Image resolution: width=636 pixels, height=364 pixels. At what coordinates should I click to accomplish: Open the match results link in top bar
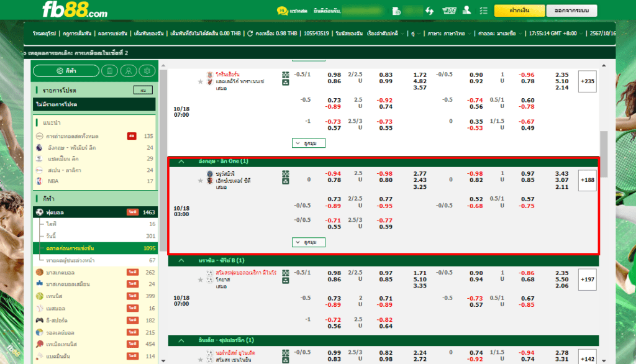pos(112,34)
